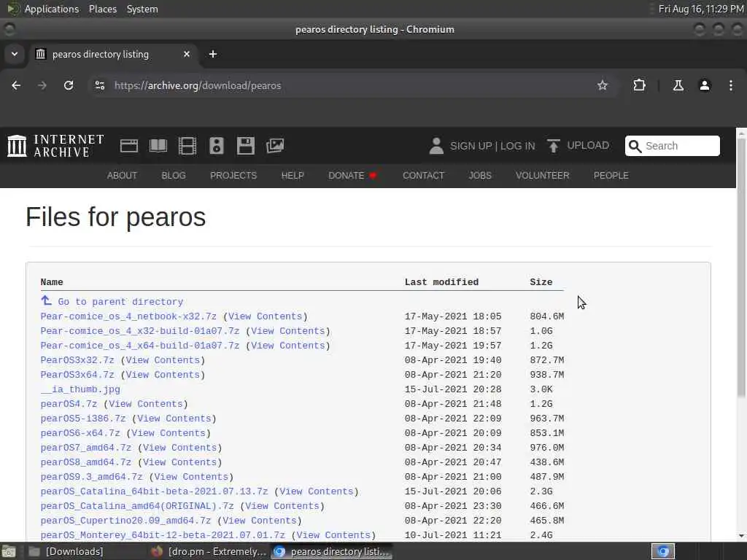Open the Chromium three-dot menu
The height and width of the screenshot is (560, 747).
[731, 85]
